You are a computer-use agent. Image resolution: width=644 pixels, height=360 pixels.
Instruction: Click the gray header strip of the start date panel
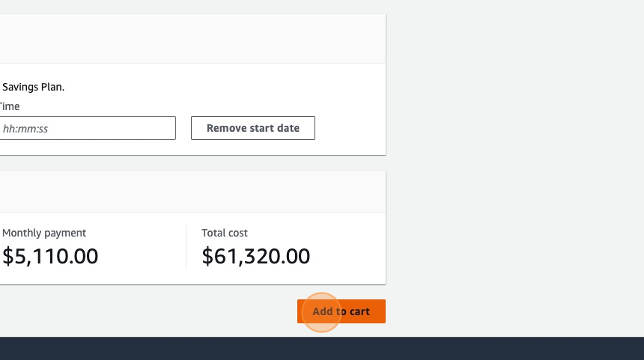tap(187, 39)
